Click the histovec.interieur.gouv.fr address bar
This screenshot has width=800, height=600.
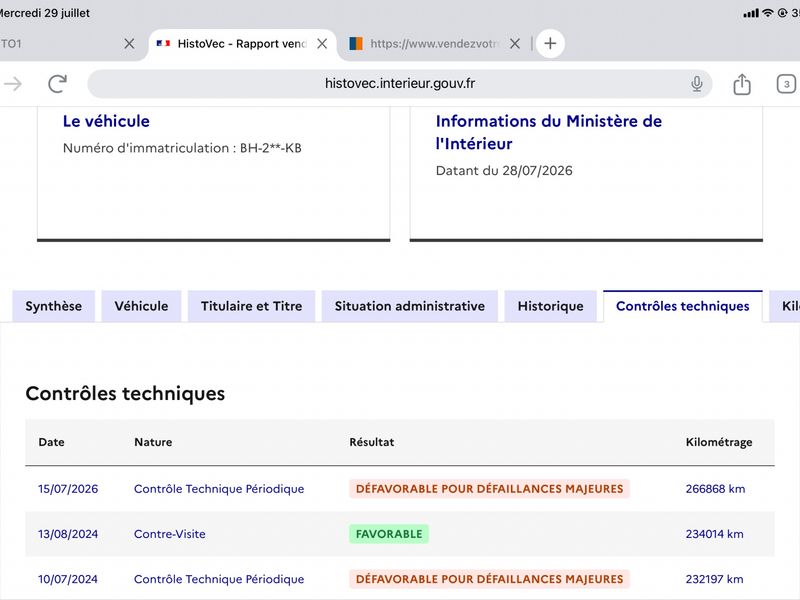399,84
